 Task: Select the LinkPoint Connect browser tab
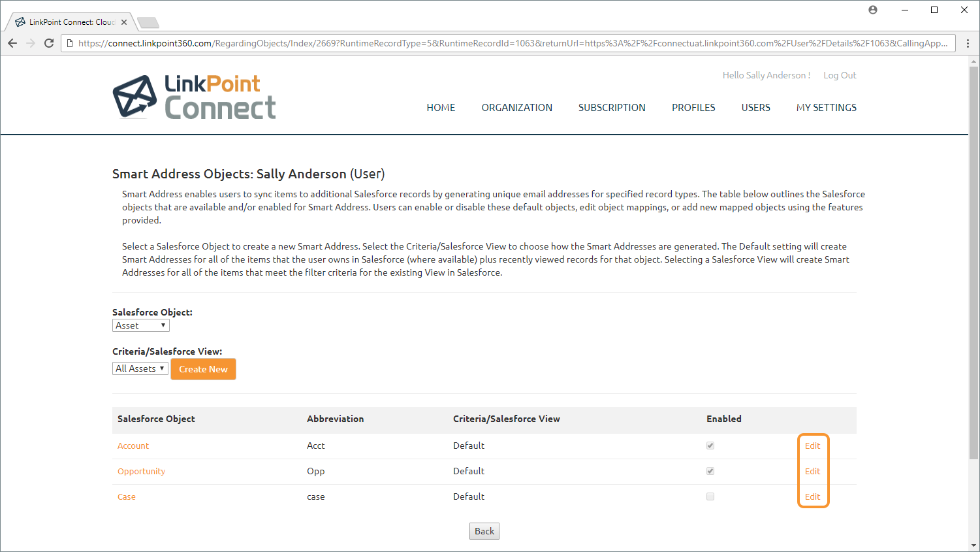72,22
